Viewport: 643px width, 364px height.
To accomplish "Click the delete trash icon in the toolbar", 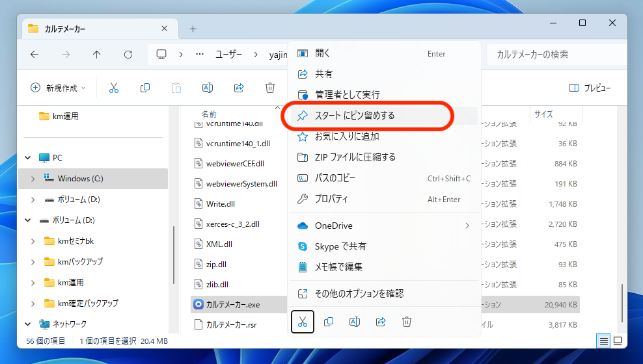I will pos(270,88).
